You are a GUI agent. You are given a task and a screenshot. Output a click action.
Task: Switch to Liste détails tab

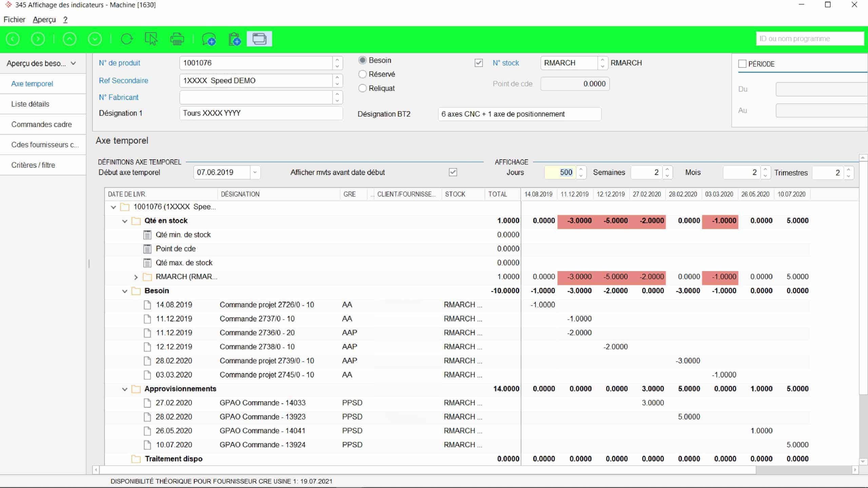pos(30,104)
